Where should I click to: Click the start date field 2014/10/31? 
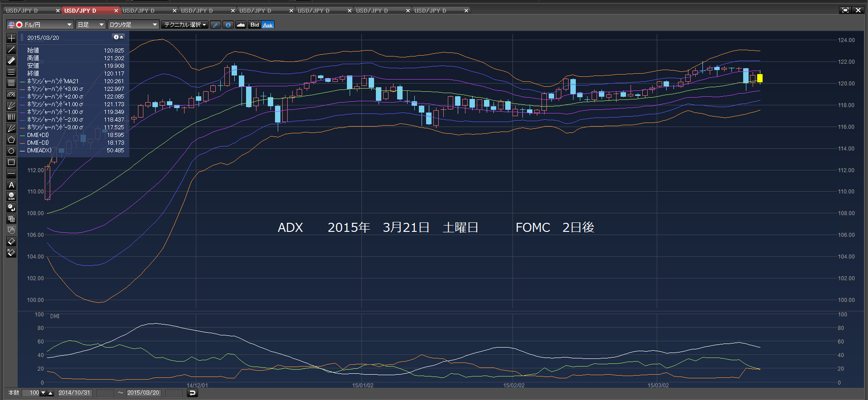[75, 393]
